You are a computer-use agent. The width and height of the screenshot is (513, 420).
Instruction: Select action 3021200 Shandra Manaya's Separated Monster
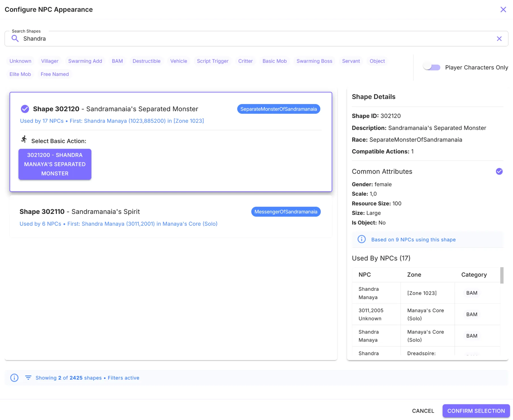[x=55, y=164]
